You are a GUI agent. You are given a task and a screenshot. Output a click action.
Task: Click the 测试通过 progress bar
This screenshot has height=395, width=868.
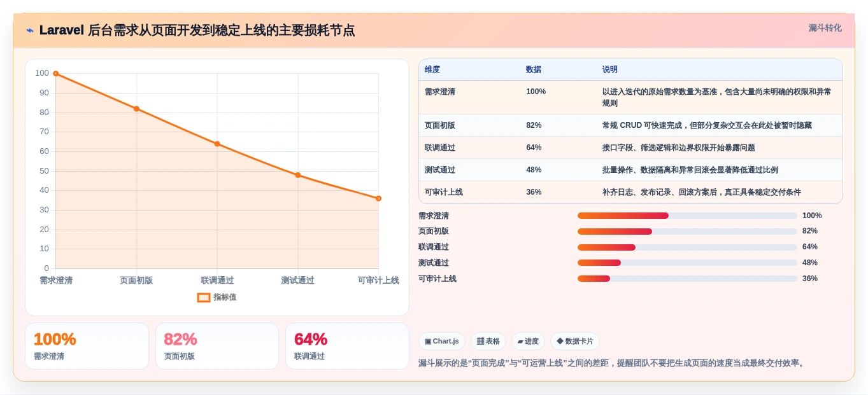687,263
